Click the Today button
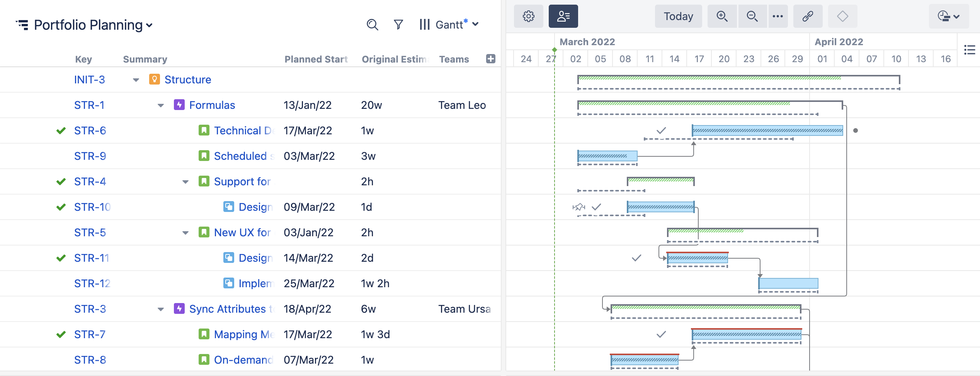The width and height of the screenshot is (980, 376). coord(678,16)
